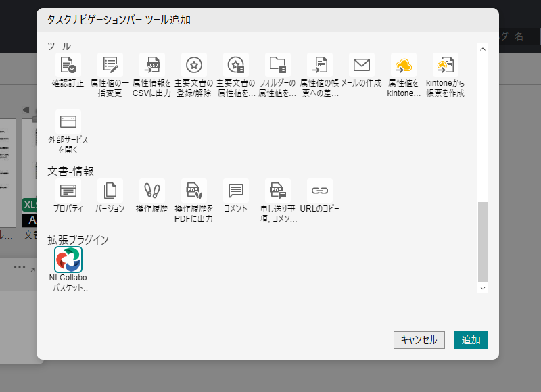Screen dimensions: 541x392
Task: Select the 主要文書の属性値を… icon
Action: [236, 65]
